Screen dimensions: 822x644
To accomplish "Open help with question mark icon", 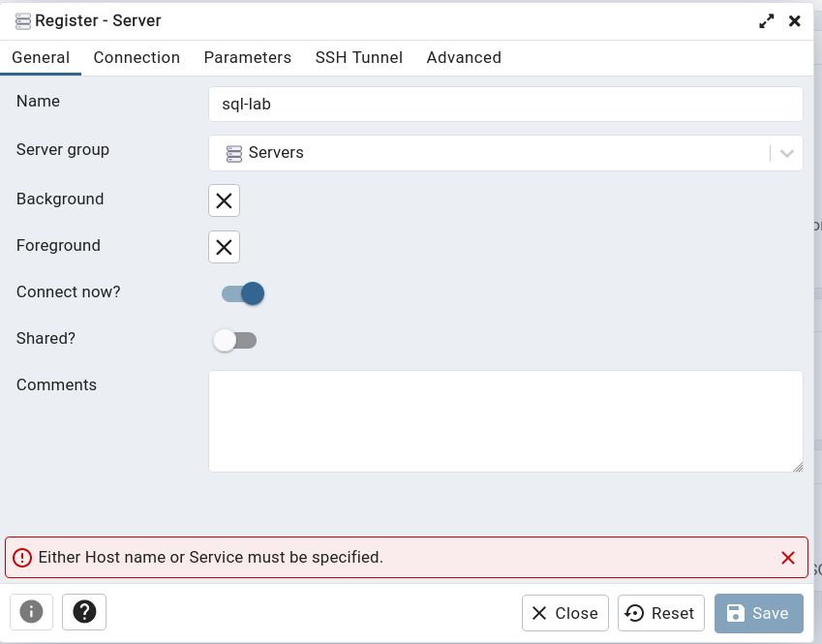I will 84,612.
